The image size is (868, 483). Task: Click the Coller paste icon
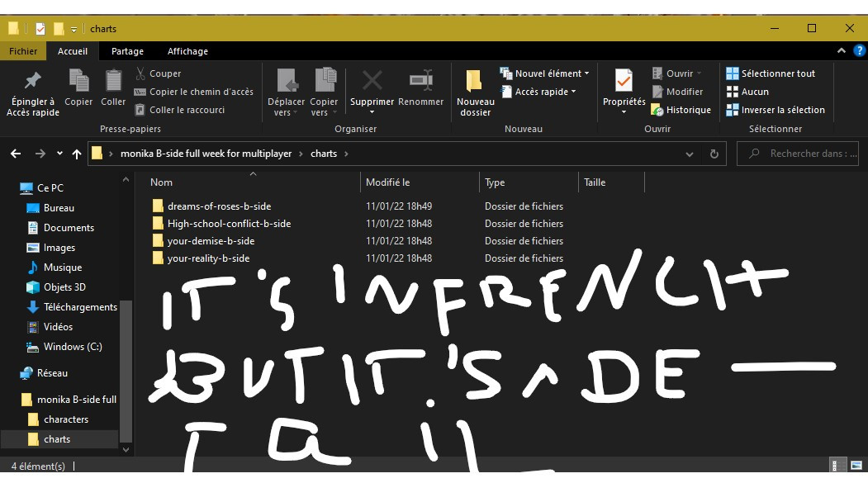(113, 81)
